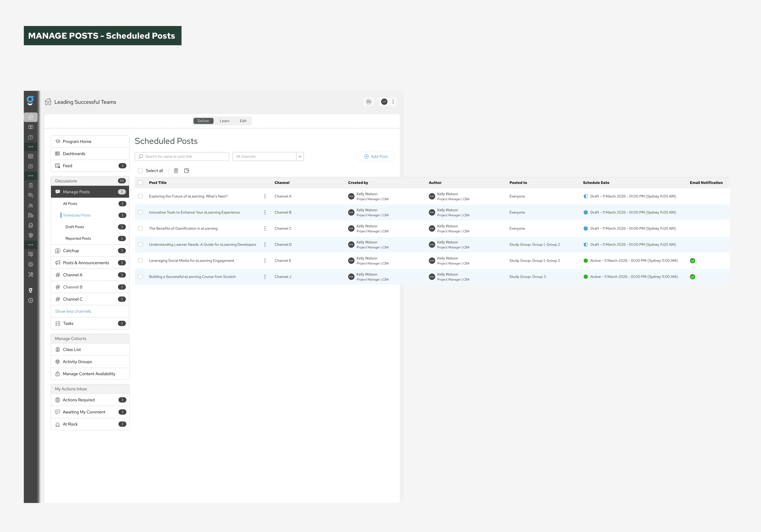Open Tasks in the left sidebar
Image resolution: width=761 pixels, height=532 pixels.
(x=90, y=324)
